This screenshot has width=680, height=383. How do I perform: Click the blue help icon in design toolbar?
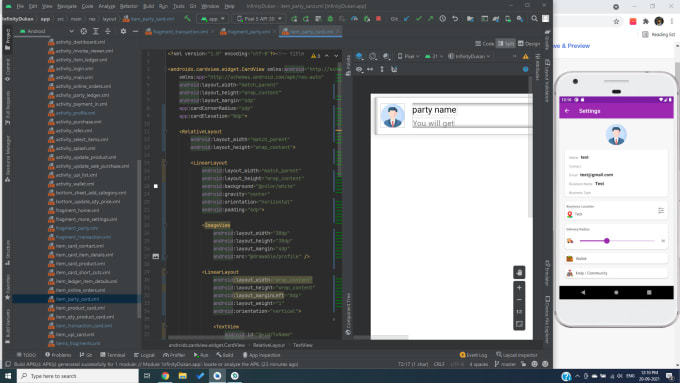[x=525, y=69]
